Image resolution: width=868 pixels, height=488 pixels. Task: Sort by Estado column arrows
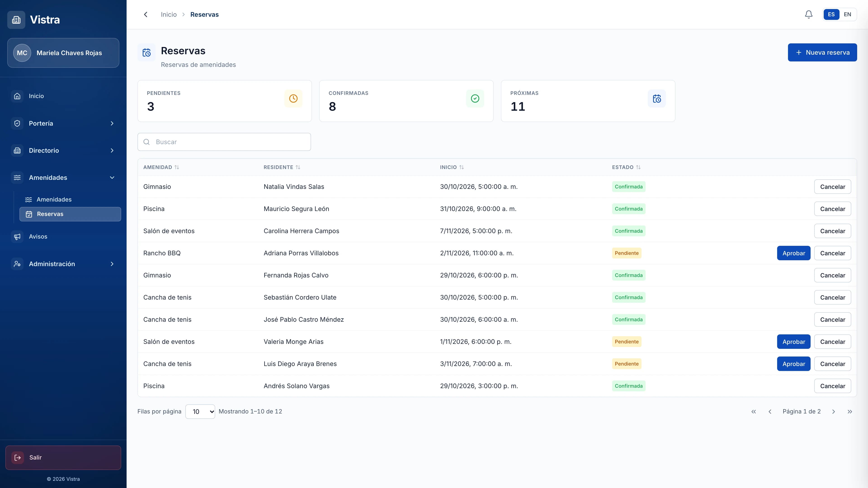click(638, 167)
